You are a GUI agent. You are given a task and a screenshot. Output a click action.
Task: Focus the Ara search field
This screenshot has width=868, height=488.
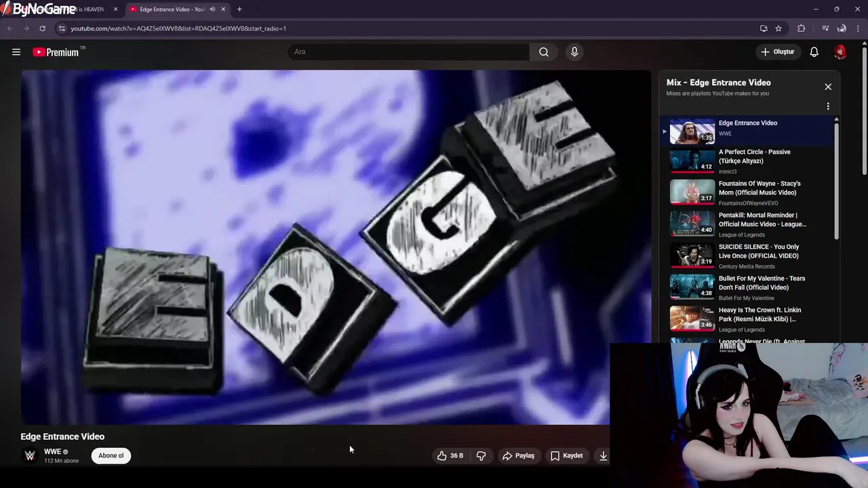tap(409, 52)
